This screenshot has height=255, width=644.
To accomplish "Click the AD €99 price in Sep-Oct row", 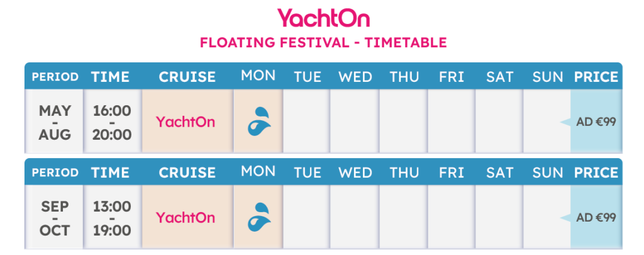I will pos(596,218).
